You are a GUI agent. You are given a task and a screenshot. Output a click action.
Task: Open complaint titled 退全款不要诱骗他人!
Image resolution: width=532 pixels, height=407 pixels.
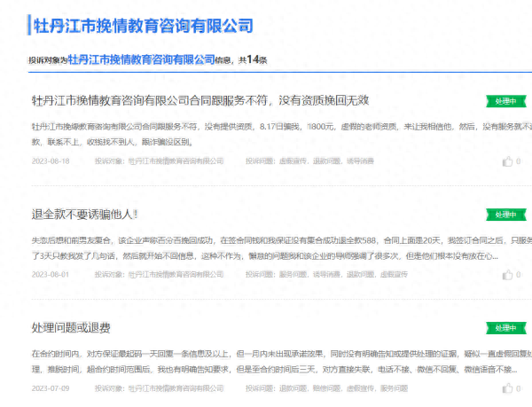coord(85,215)
